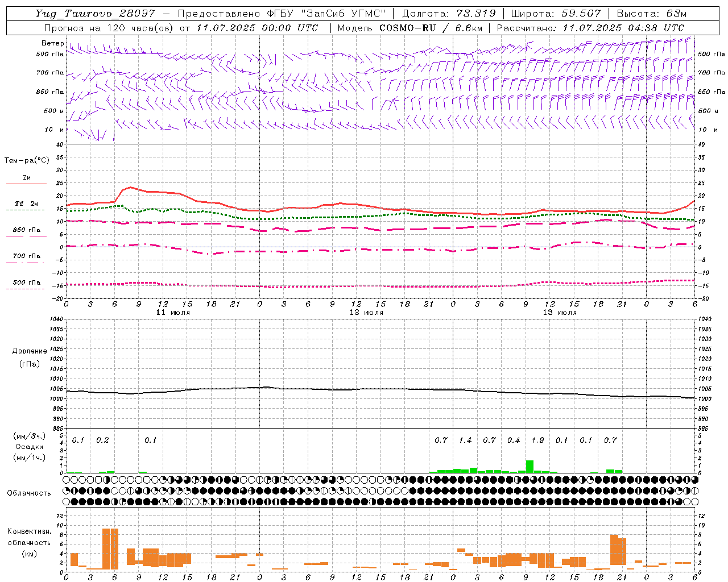This screenshot has width=728, height=582.
Task: Click the Осадки panel label
Action: [x=28, y=447]
